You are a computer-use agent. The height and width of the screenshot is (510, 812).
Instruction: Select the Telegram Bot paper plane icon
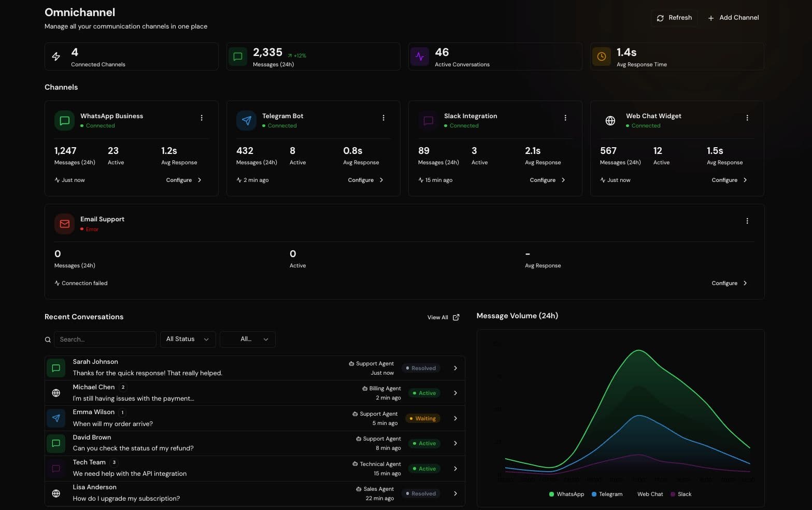[246, 120]
